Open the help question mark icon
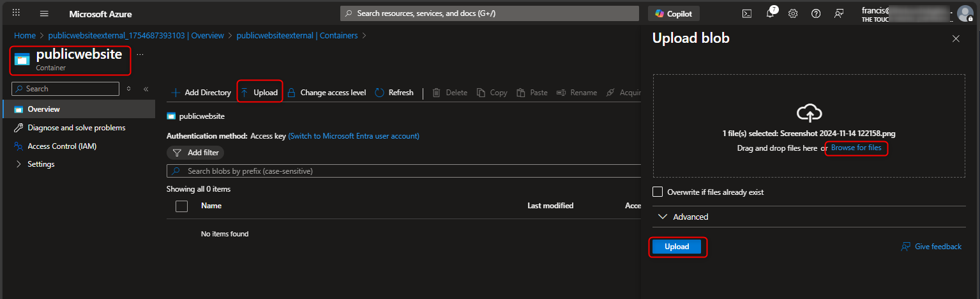This screenshot has height=299, width=980. point(816,13)
